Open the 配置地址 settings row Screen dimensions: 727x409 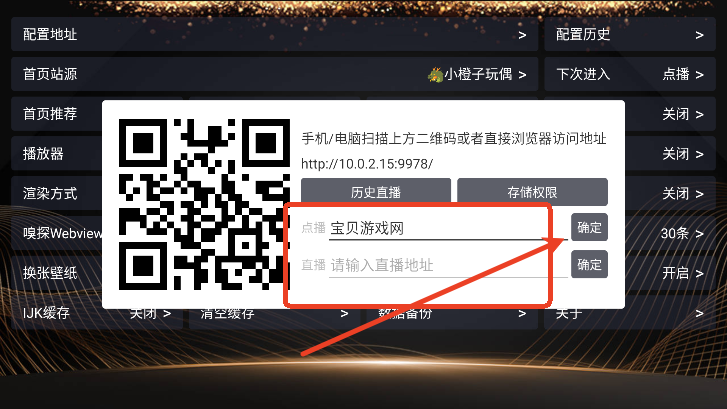click(274, 35)
